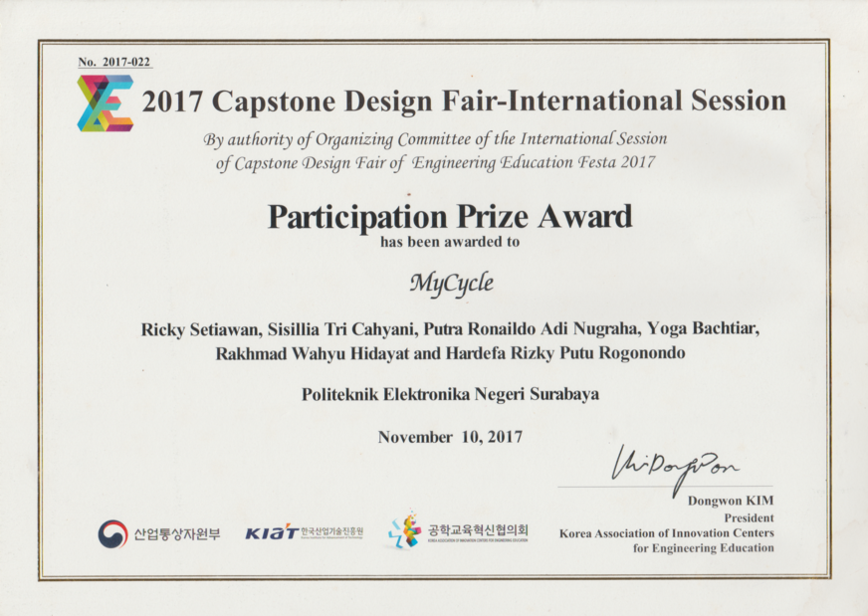The height and width of the screenshot is (616, 868).
Task: Click the name 'Sisillia Tri Cahyani'
Action: pos(341,329)
